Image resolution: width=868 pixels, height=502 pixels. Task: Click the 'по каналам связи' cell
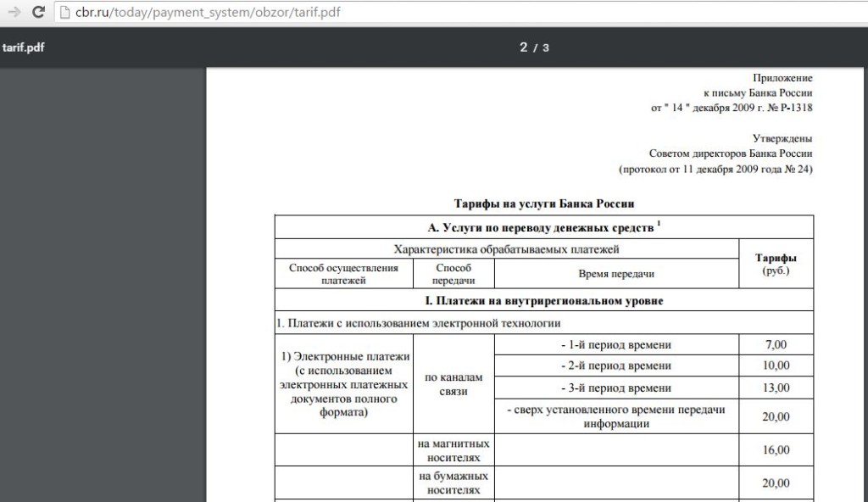tap(453, 384)
